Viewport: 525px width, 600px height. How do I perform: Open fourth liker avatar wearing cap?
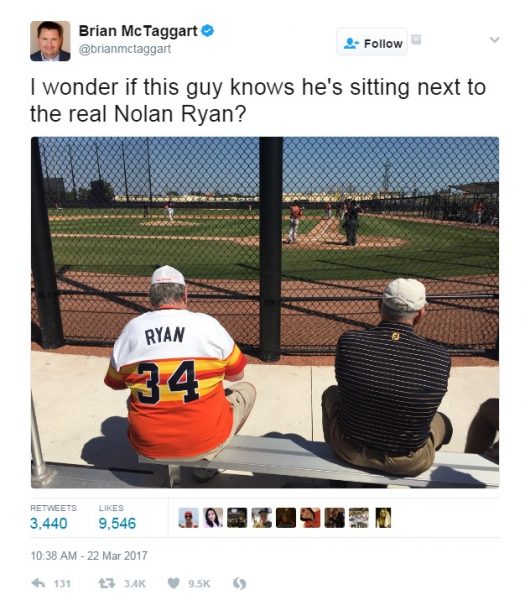pos(262,518)
